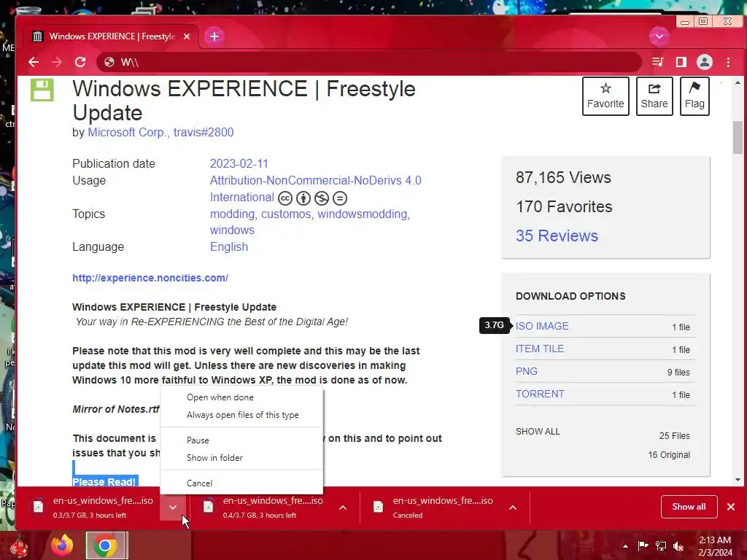The height and width of the screenshot is (560, 747).
Task: Click the site info globe icon
Action: 109,62
